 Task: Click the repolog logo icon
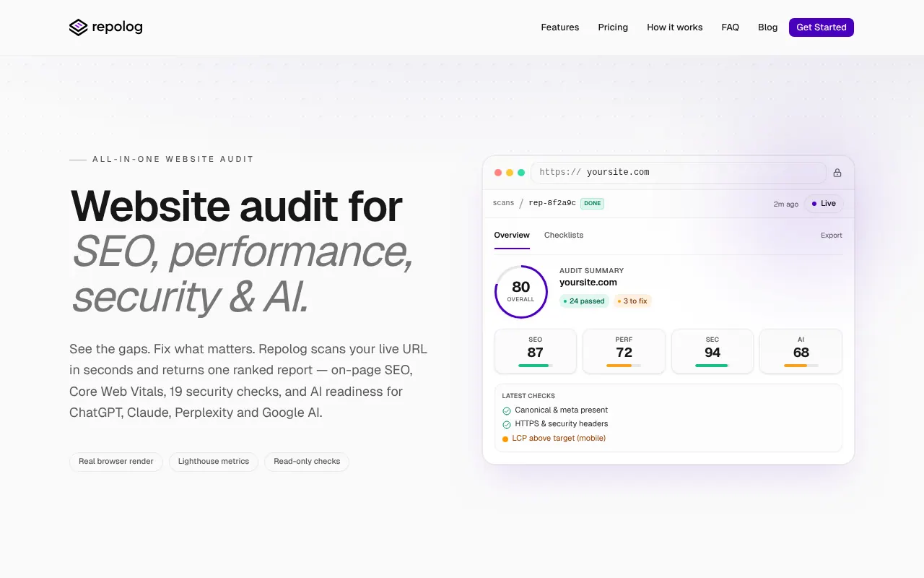click(78, 27)
